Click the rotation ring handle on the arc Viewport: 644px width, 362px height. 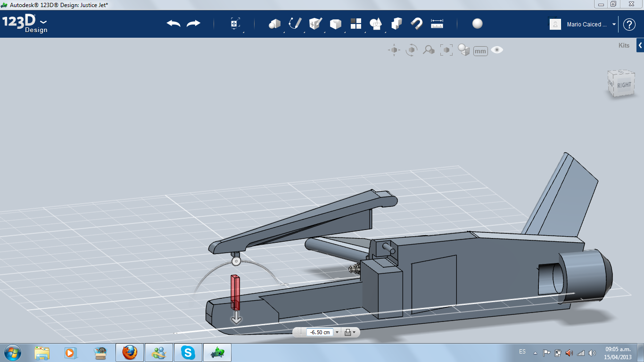point(236,260)
